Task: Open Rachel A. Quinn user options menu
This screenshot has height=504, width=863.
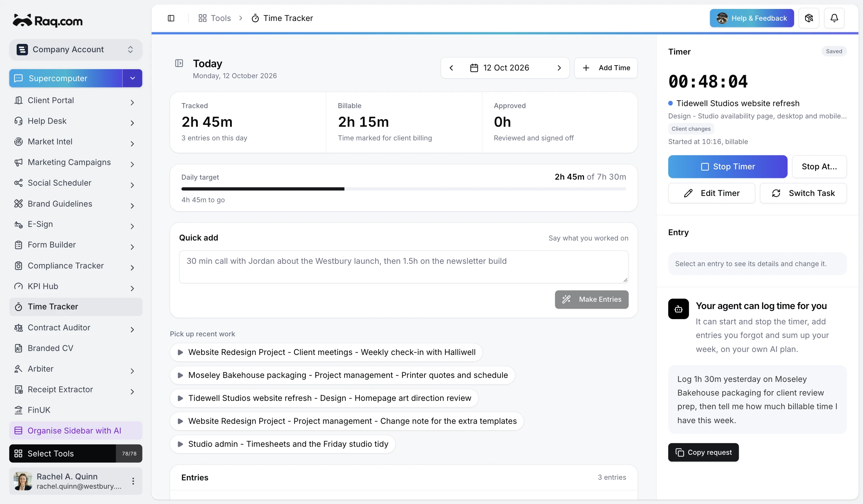Action: coord(133,481)
